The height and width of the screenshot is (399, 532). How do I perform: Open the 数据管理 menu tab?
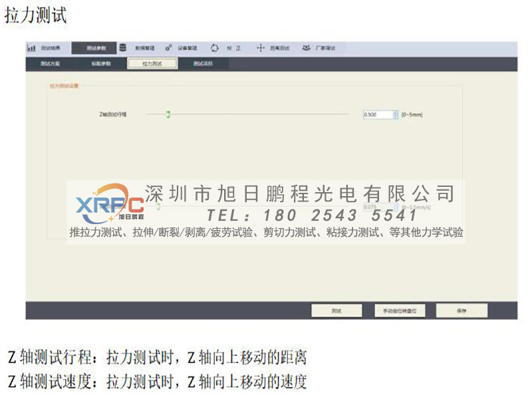point(145,48)
